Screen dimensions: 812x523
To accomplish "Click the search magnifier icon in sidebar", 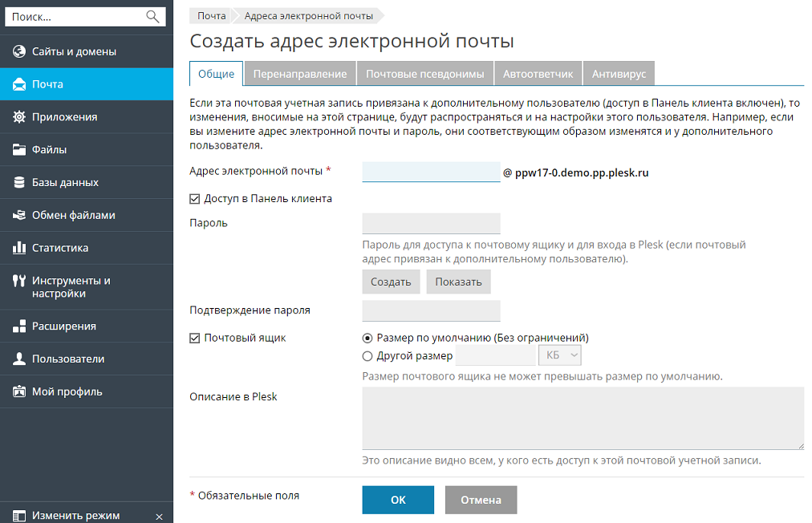I will (152, 16).
